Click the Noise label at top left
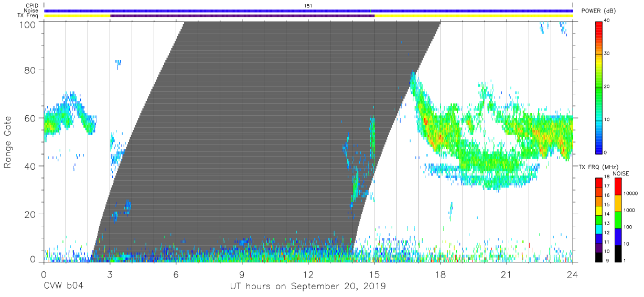Image resolution: width=644 pixels, height=297 pixels. coord(32,10)
